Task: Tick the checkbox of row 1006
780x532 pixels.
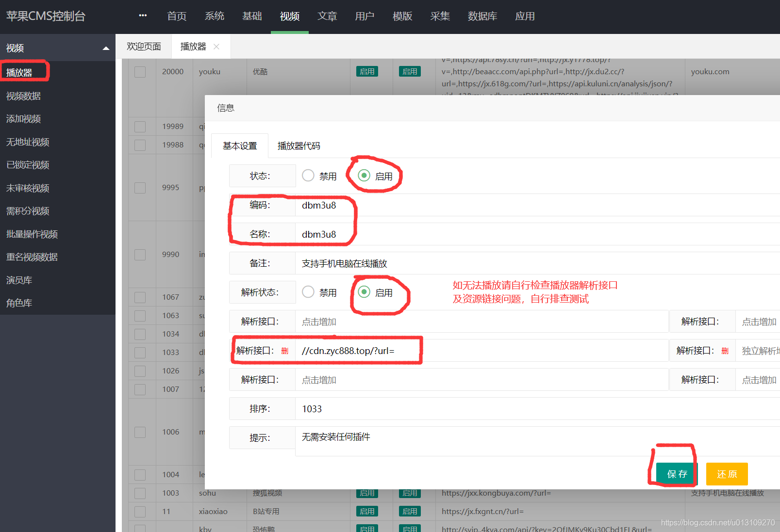Action: 140,432
